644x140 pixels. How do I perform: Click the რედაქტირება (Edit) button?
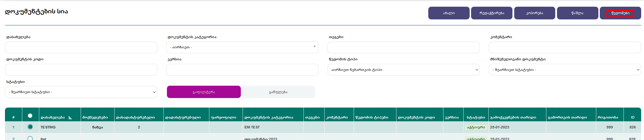tap(492, 13)
